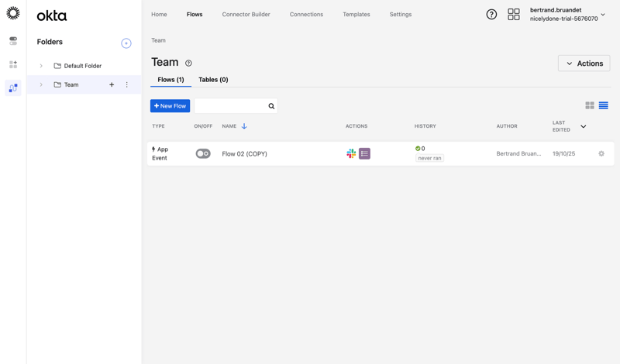Viewport: 620px width, 364px height.
Task: Add a new folder with the circle-plus icon
Action: click(x=126, y=43)
